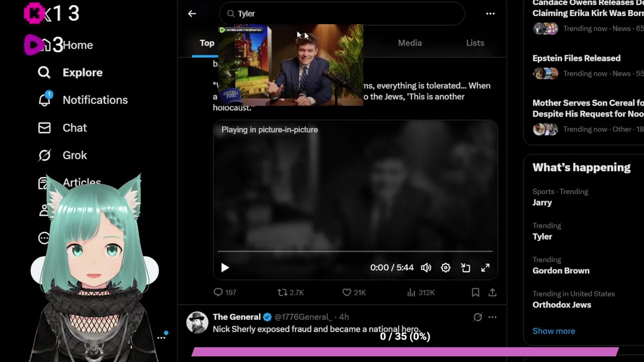This screenshot has width=644, height=362.
Task: Go back with the left arrow
Action: [192, 14]
